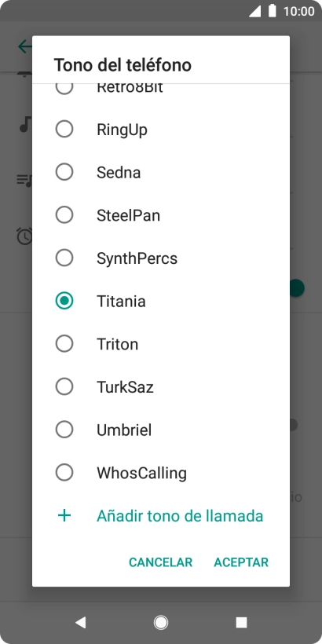Tap the recent apps square button
The height and width of the screenshot is (644, 322).
[x=242, y=623]
